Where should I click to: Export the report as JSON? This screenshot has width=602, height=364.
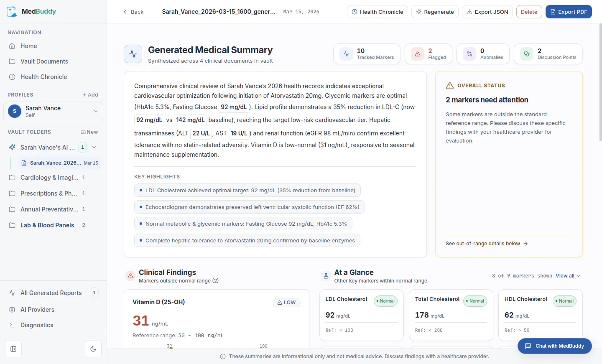pos(487,12)
